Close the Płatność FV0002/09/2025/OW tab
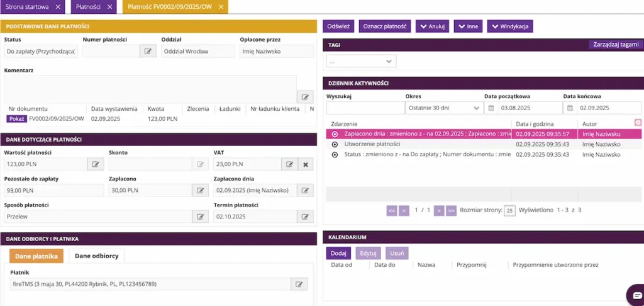Image resolution: width=644 pixels, height=306 pixels. point(221,7)
